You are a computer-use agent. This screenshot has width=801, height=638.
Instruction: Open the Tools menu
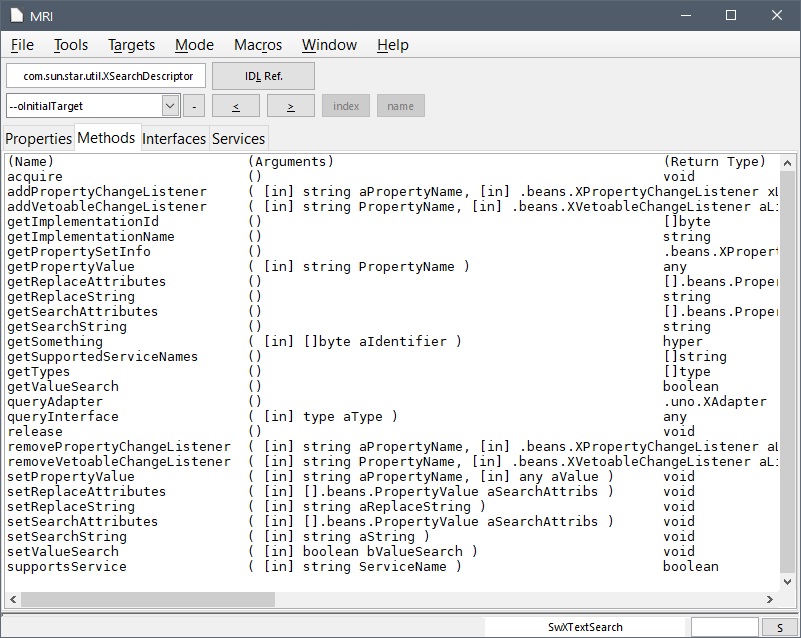(71, 45)
